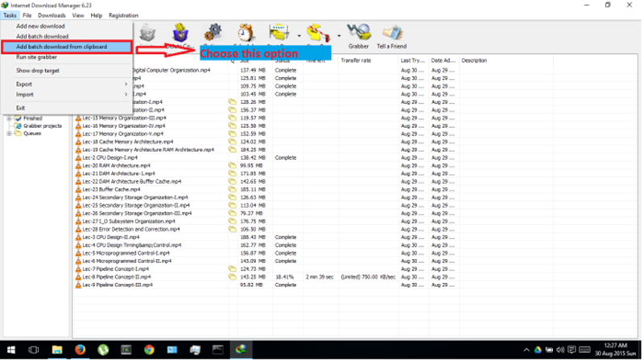Click VLC icon of Lec-9 Pipeline Concept-III.mp4
Viewport: 644px width, 361px height.
[78, 285]
